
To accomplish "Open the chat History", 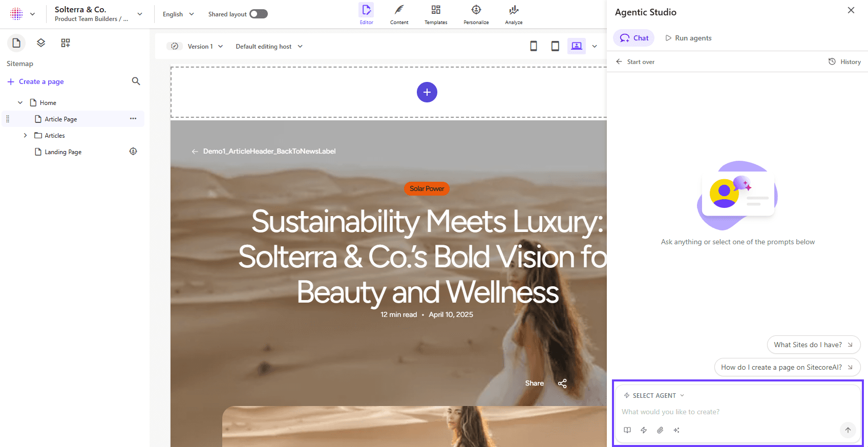I will (x=844, y=62).
